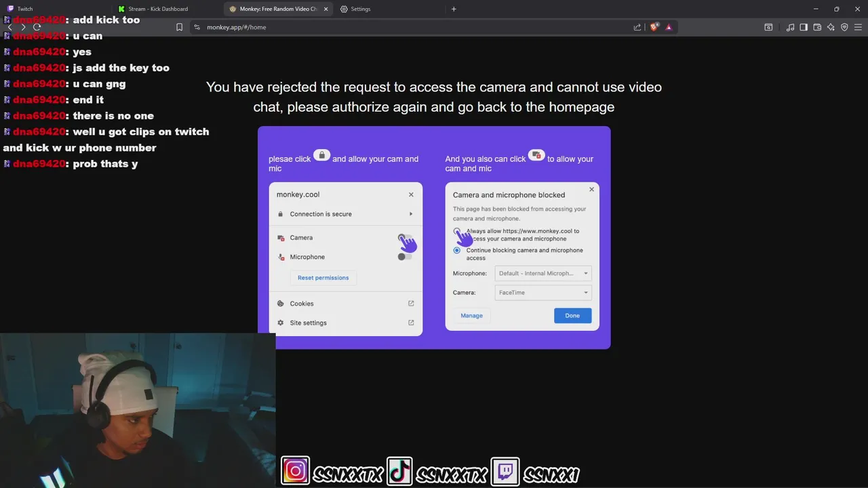Toggle the browser sidebar panel icon
The height and width of the screenshot is (488, 868).
804,27
